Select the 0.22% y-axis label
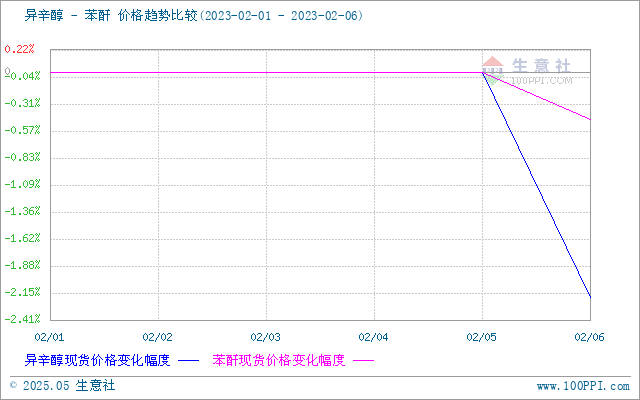 click(19, 49)
